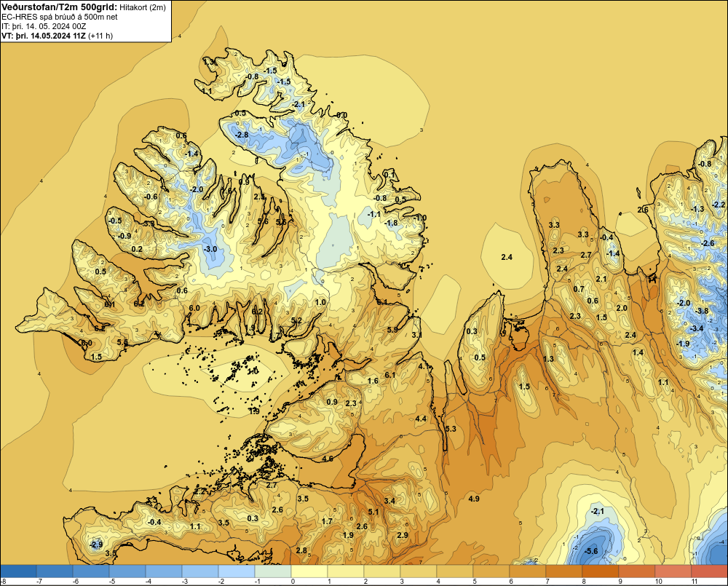
Task: Click the 4.4 temperature value on the map
Action: point(421,419)
